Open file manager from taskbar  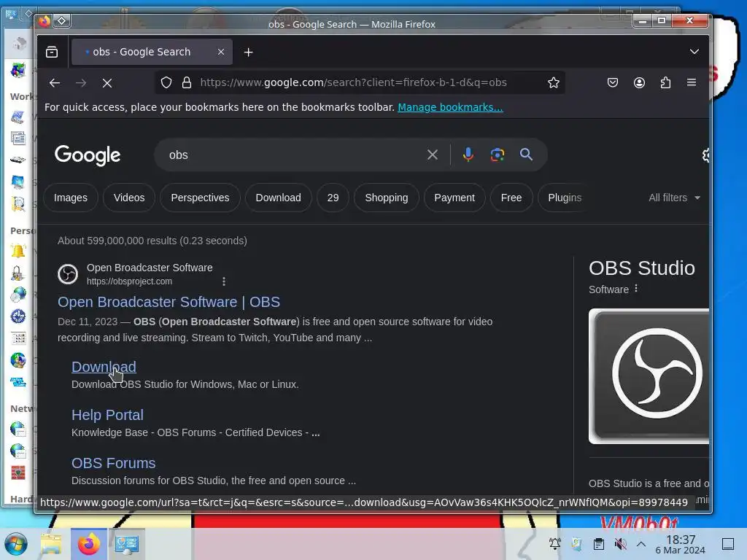point(51,544)
